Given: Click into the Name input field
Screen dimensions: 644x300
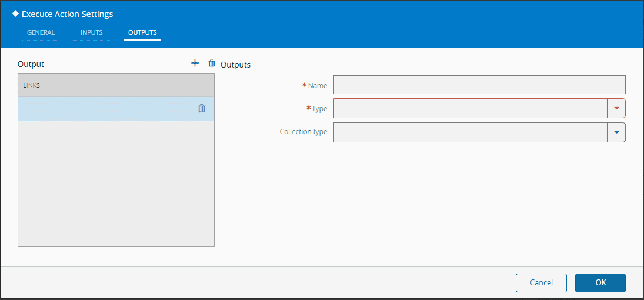Looking at the screenshot, I should click(479, 85).
